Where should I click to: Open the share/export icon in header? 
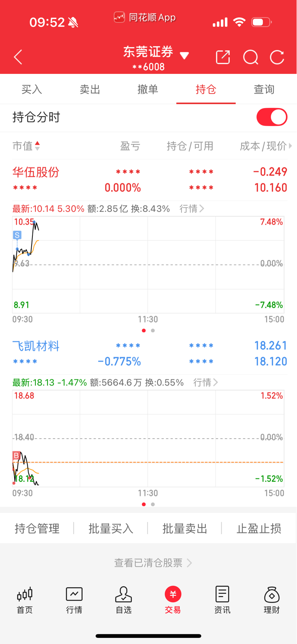pos(223,57)
